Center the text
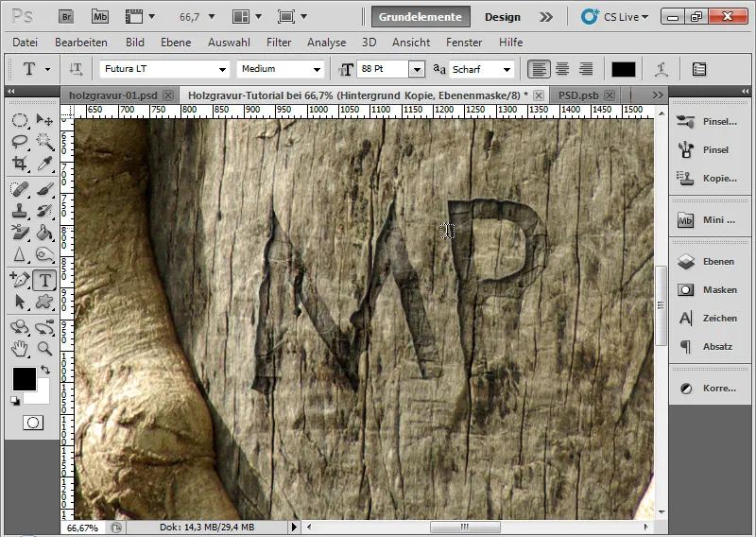 562,69
